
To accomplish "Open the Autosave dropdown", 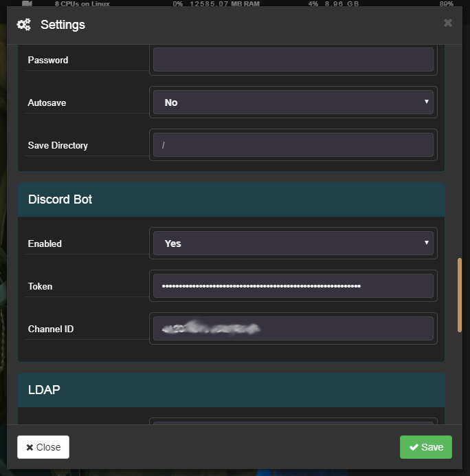I will (293, 102).
